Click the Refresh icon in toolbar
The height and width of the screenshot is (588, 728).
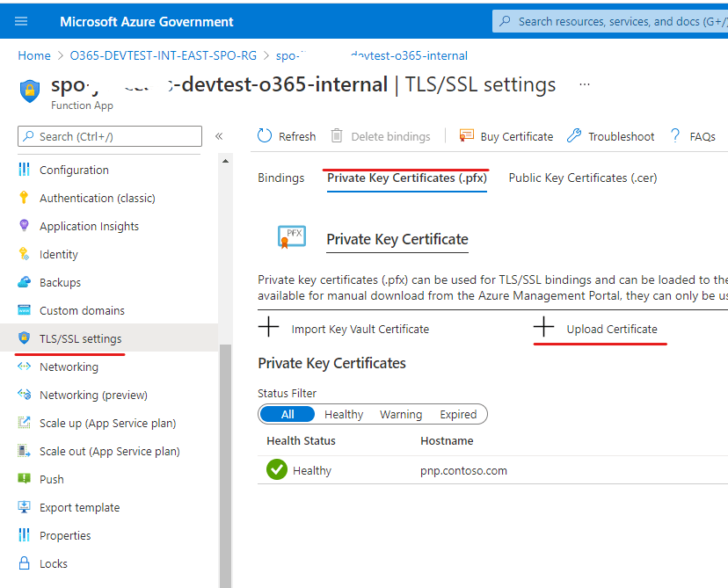point(265,136)
